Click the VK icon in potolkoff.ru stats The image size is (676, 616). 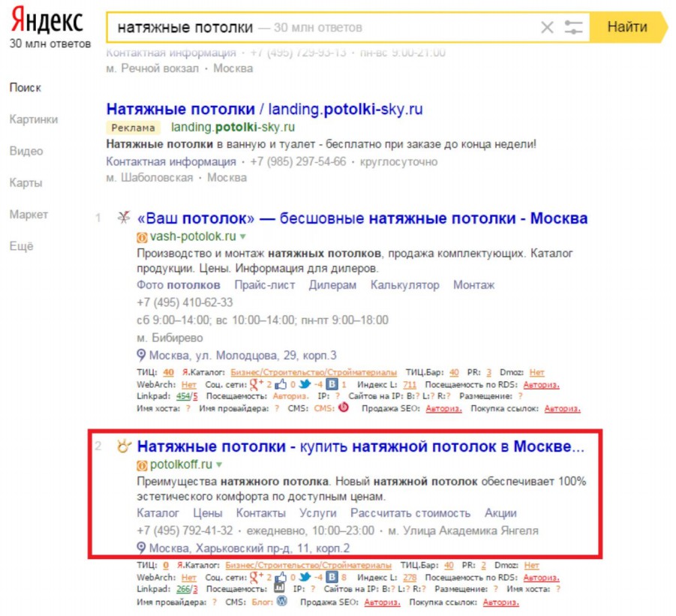(x=332, y=577)
